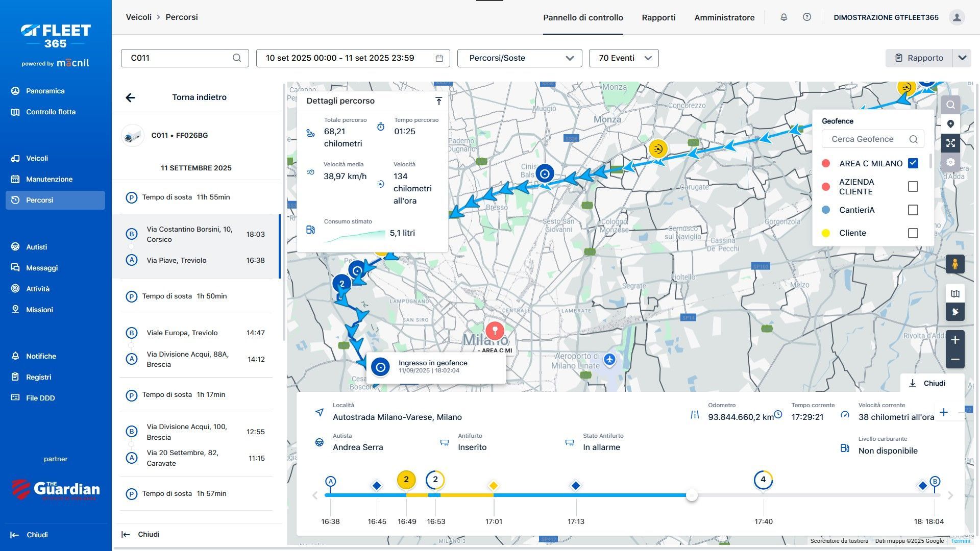This screenshot has height=551, width=980.
Task: Click the Rapporto button
Action: click(919, 58)
